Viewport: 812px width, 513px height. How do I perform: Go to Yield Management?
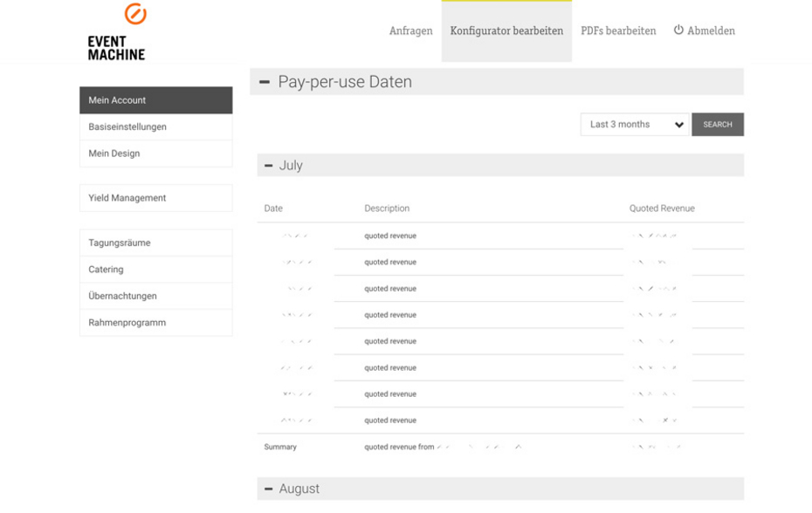click(x=155, y=198)
